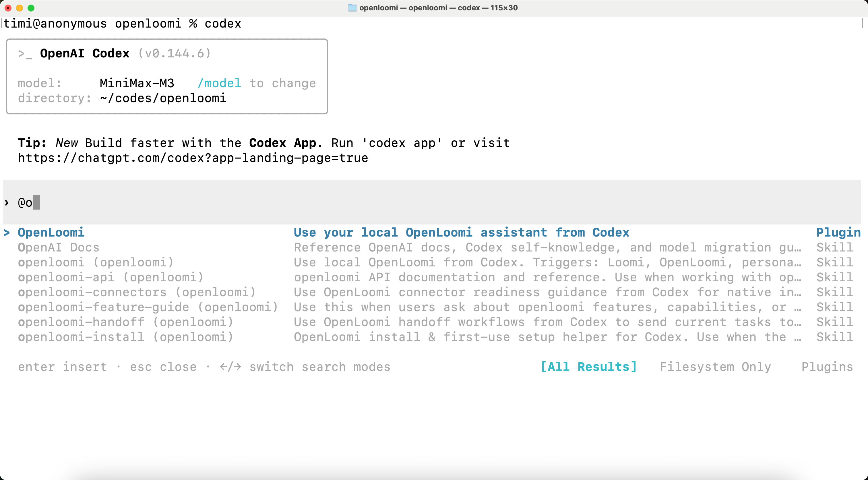Click the 'openloomi API documentation and reference' description

(548, 277)
